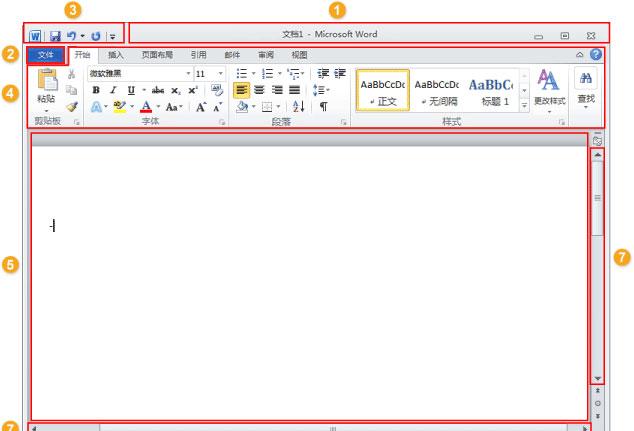Switch to the 审阅 (Review) tab

point(266,55)
